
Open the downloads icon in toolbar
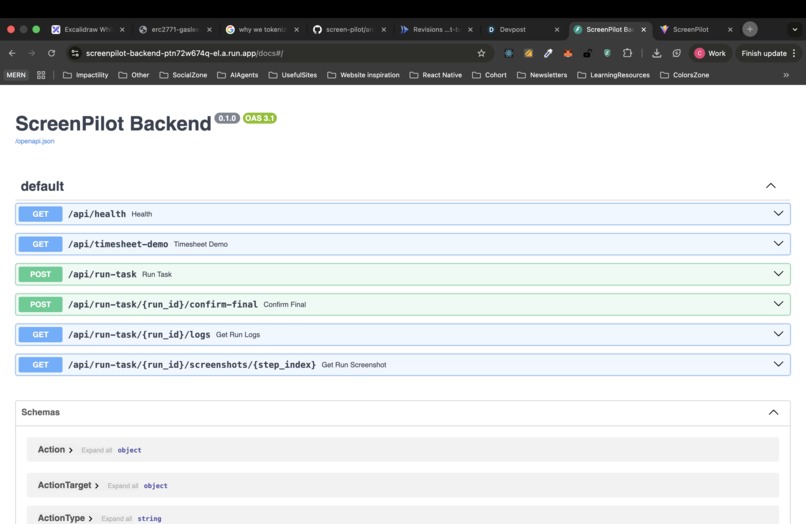point(656,53)
